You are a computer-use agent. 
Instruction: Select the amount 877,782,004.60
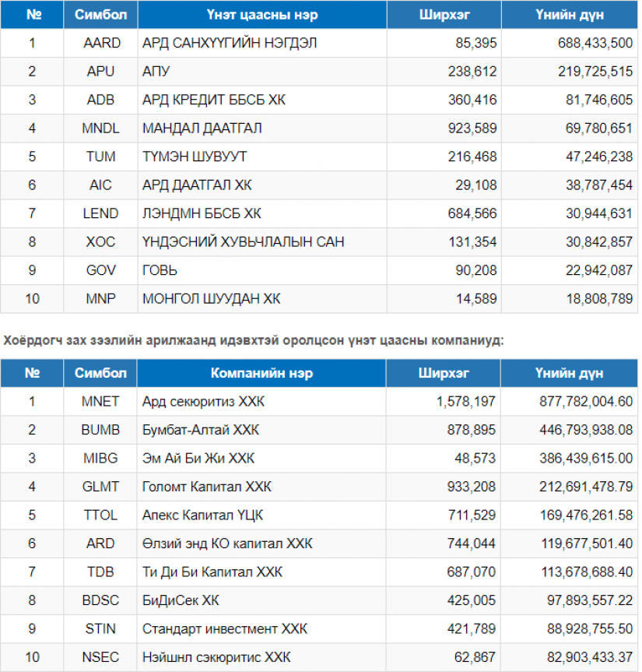tap(585, 401)
